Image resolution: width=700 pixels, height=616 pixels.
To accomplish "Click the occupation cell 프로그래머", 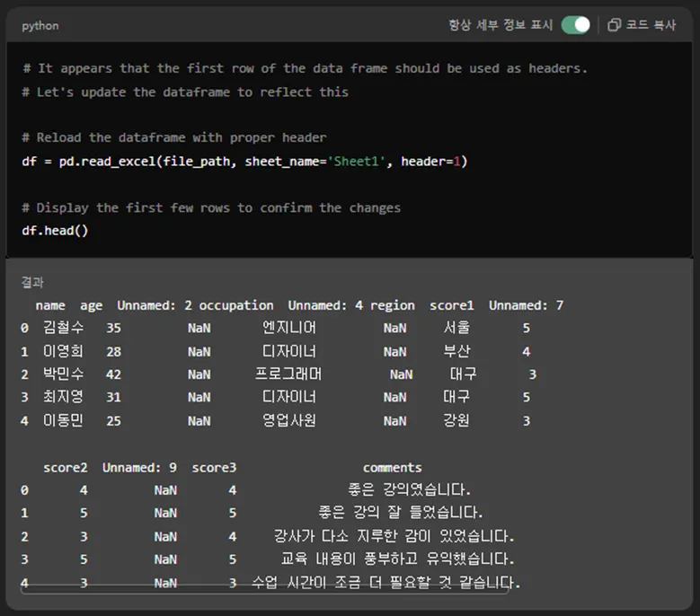I will [x=288, y=374].
